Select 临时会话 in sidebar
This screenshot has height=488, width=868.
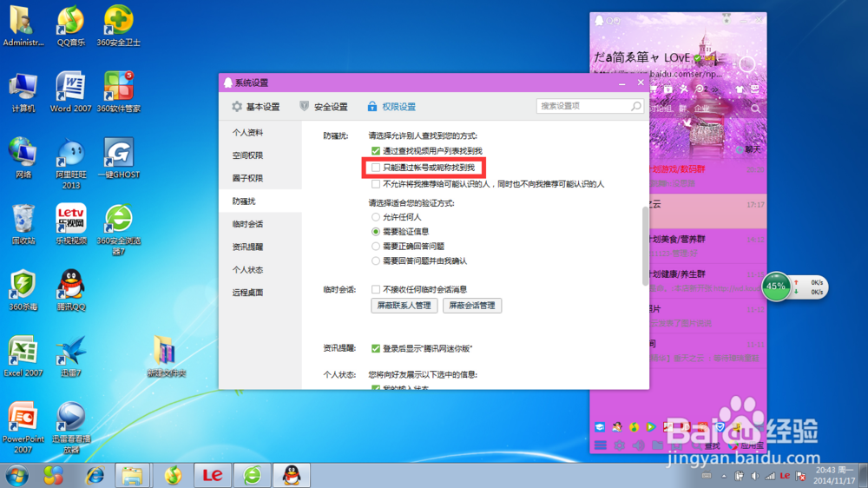click(x=260, y=224)
